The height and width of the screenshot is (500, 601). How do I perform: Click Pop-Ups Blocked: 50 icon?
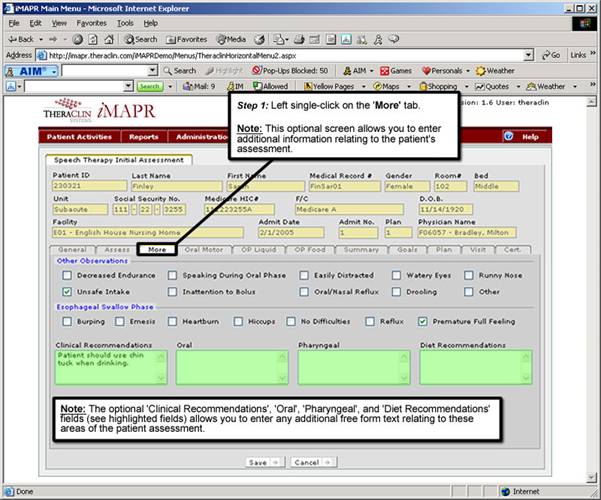[290, 71]
